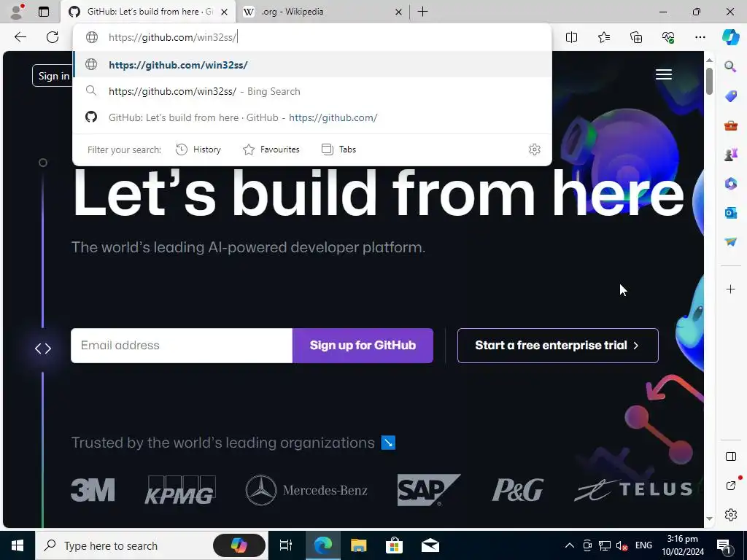This screenshot has width=747, height=560.
Task: Open Edge Settings and more ellipsis
Action: pos(700,37)
